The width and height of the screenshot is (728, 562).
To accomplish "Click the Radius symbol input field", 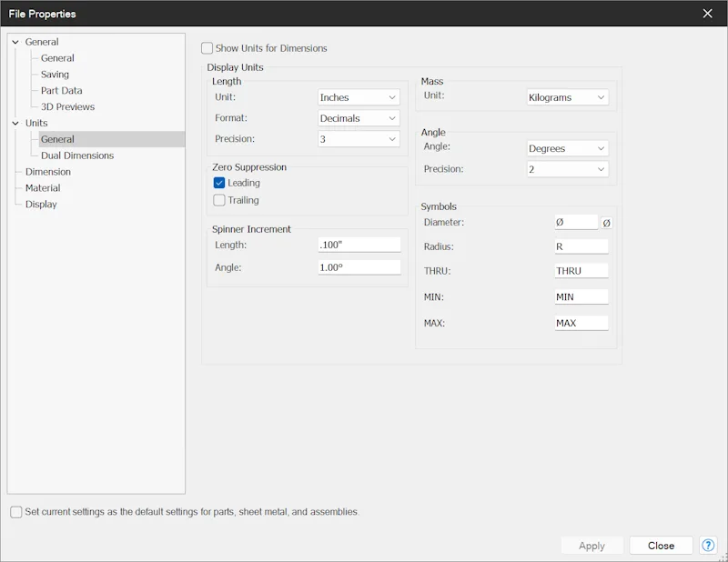I will 581,246.
